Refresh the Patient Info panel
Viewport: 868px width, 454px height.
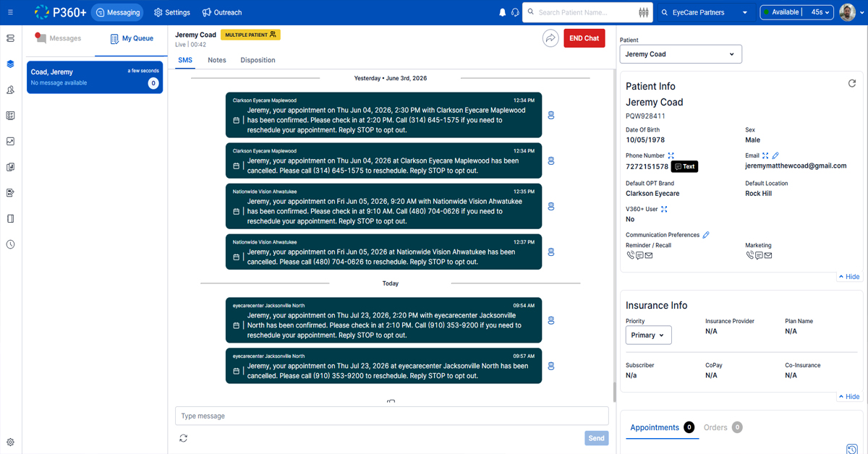tap(852, 84)
